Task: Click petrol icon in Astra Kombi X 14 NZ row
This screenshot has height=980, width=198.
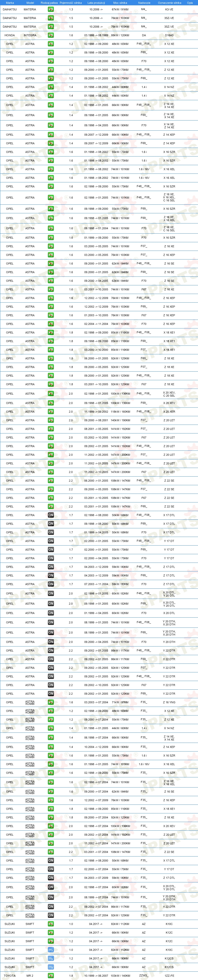Action: pos(51,728)
